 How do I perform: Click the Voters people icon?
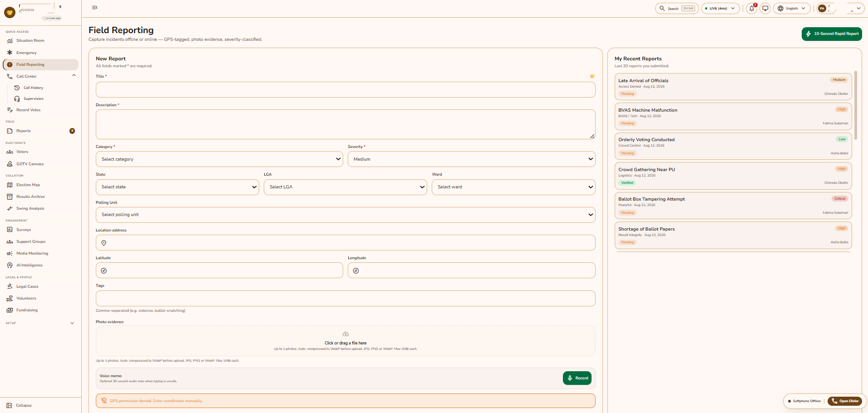[10, 152]
